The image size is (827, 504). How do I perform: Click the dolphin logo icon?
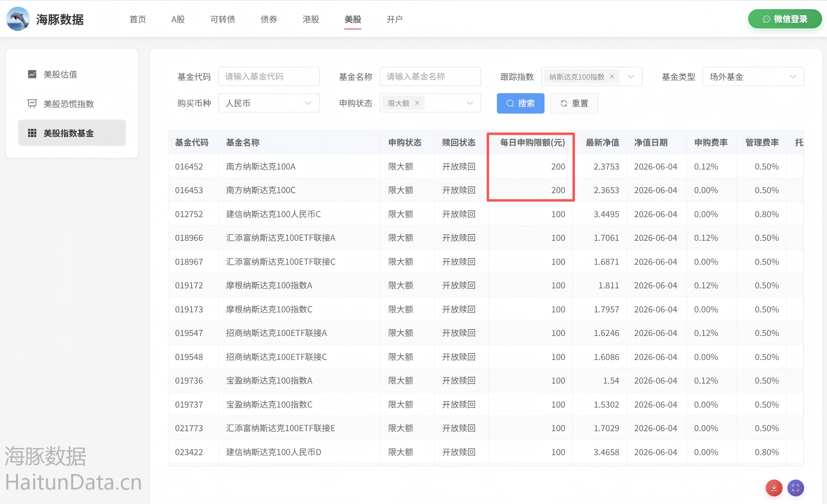(18, 19)
